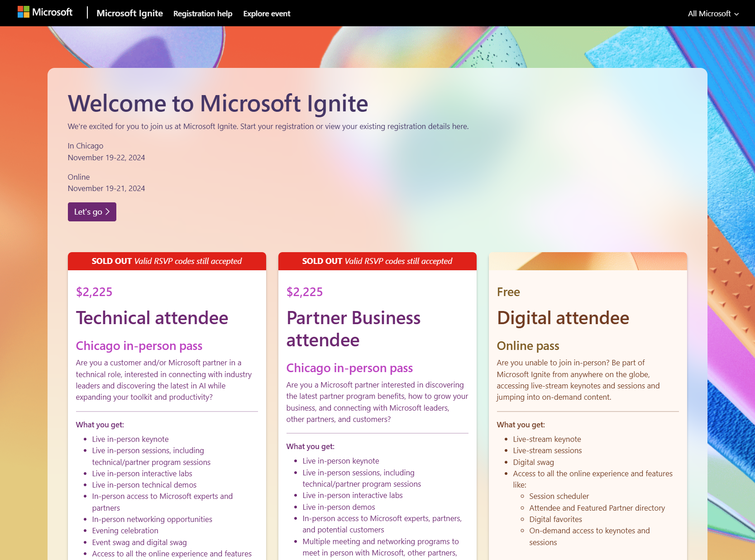Click the decorative banner image atop Digital attendee card
This screenshot has width=755, height=560.
pyautogui.click(x=588, y=261)
